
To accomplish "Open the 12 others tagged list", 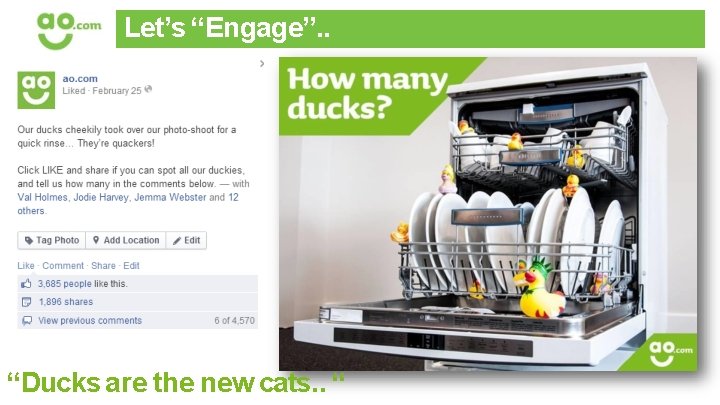I will [128, 204].
